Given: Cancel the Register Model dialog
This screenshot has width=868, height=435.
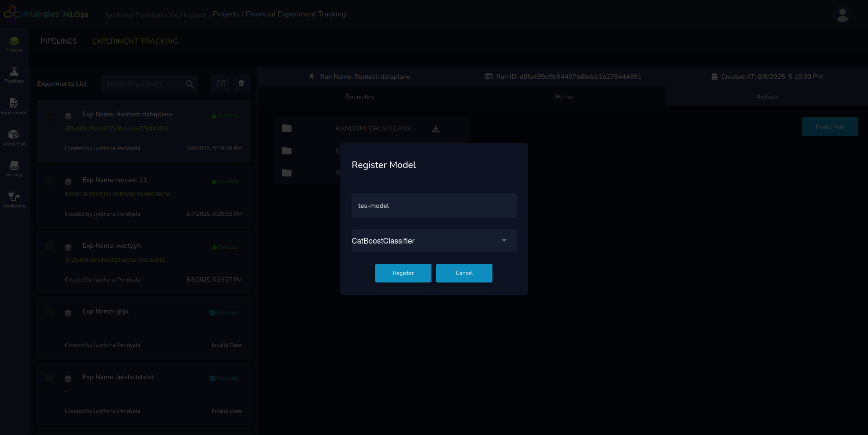Looking at the screenshot, I should point(464,273).
